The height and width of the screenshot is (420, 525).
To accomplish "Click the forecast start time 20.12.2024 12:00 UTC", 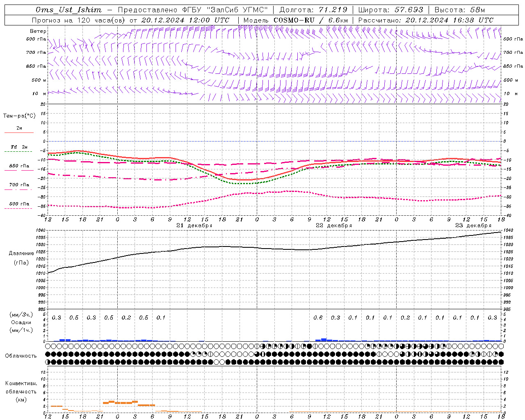I will [x=185, y=20].
